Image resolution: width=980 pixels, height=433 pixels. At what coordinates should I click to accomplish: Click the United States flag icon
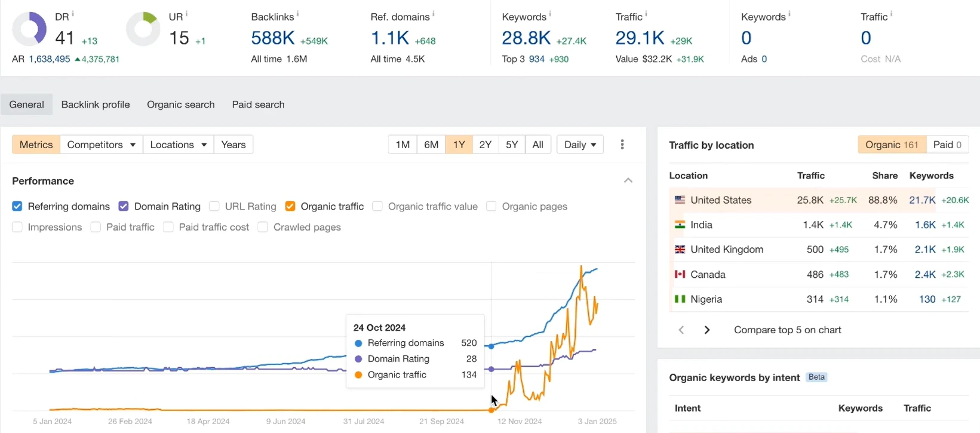point(680,200)
